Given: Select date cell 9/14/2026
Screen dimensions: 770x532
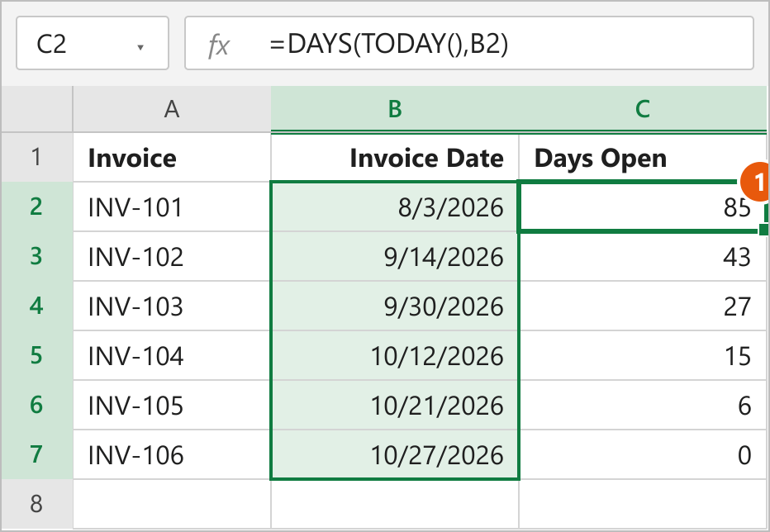Looking at the screenshot, I should [395, 256].
